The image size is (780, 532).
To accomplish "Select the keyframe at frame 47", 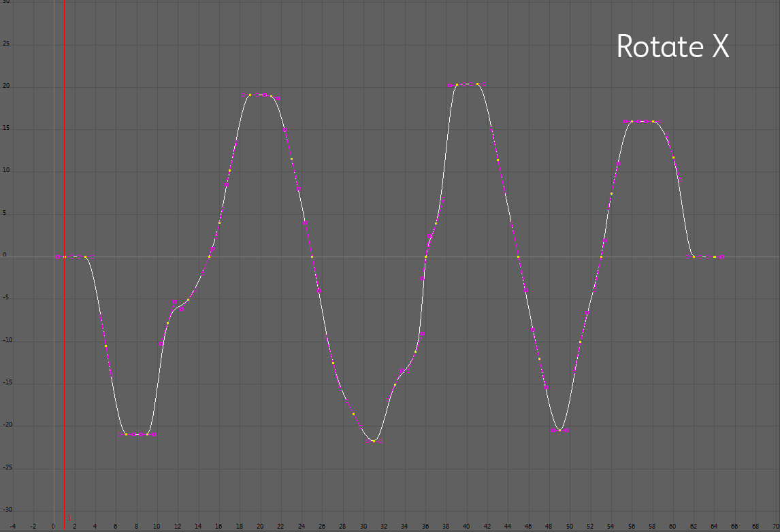I will click(x=539, y=359).
